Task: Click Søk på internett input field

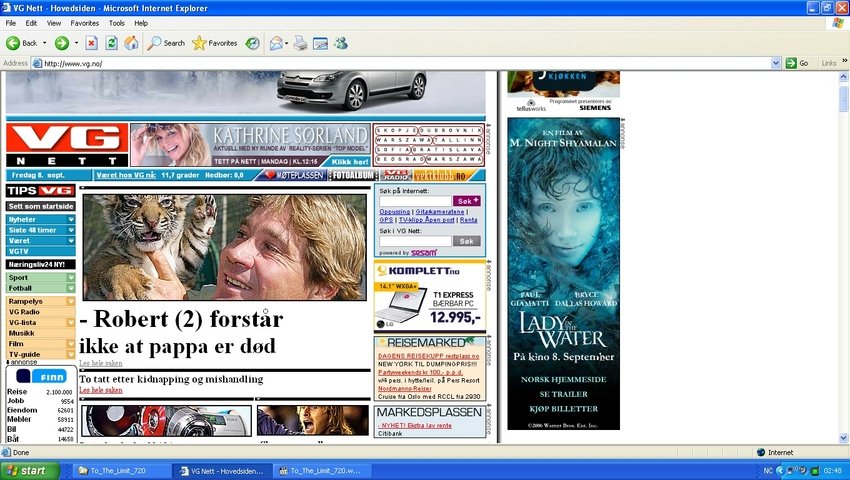Action: pos(415,201)
